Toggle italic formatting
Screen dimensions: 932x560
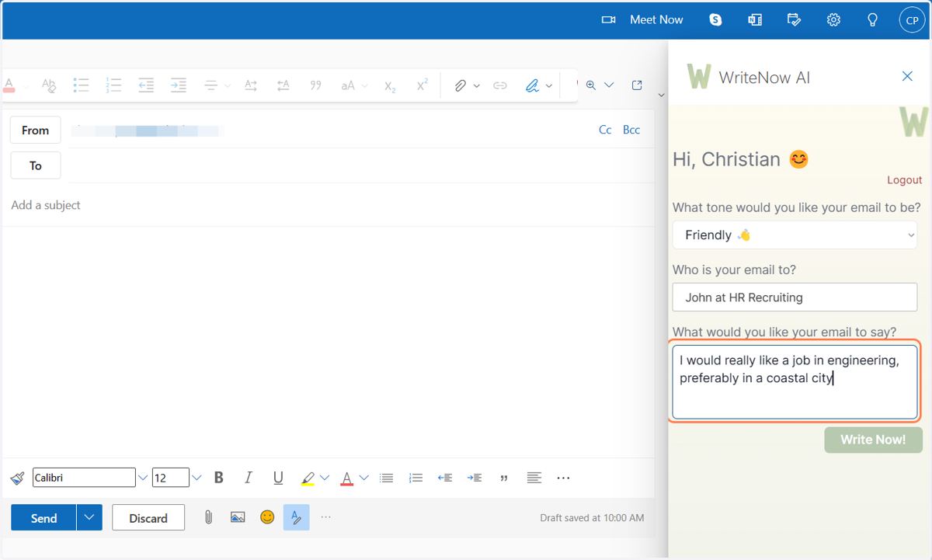pyautogui.click(x=249, y=478)
